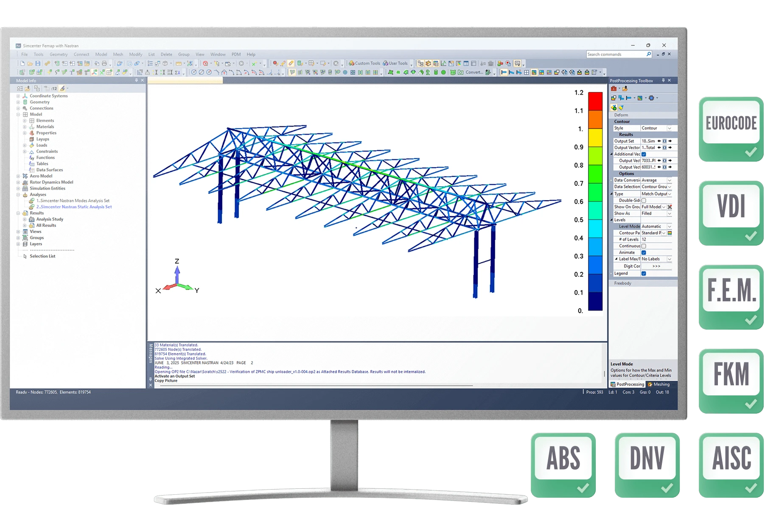Select All Results in the tree

[x=46, y=225]
